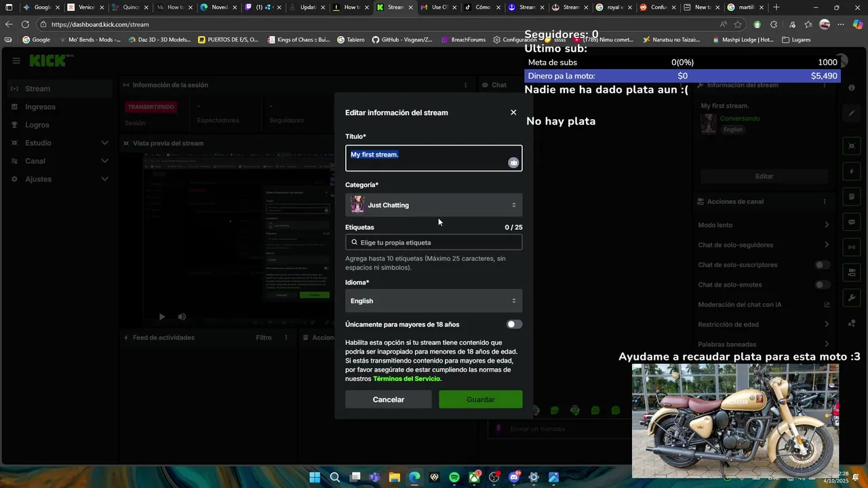
Task: Mute the stream preview volume icon
Action: [182, 317]
